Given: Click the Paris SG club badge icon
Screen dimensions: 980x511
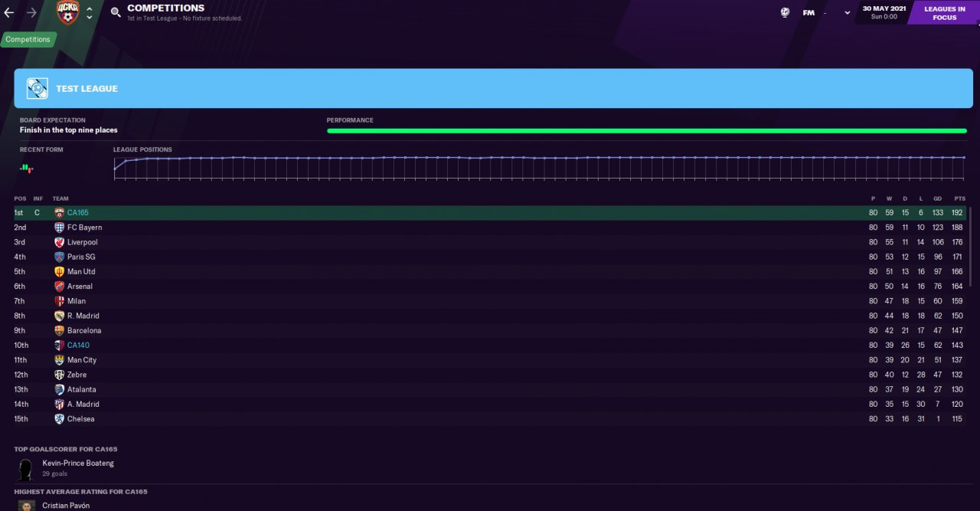Looking at the screenshot, I should pos(59,257).
